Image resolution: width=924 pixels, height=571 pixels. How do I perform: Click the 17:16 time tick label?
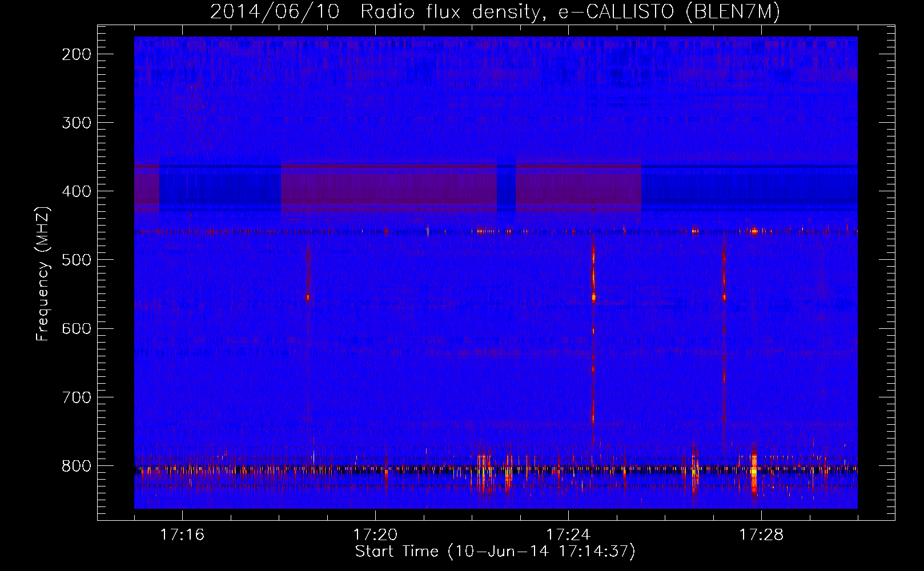click(182, 534)
